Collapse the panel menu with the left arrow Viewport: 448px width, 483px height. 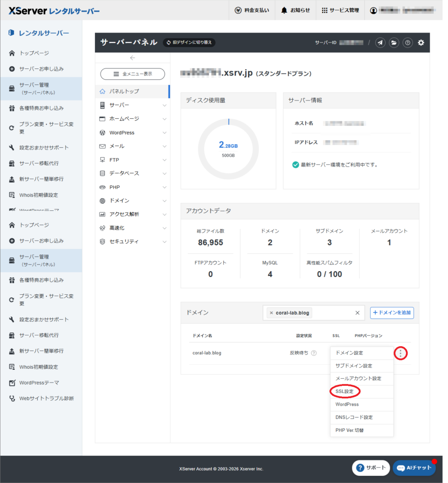pyautogui.click(x=132, y=58)
